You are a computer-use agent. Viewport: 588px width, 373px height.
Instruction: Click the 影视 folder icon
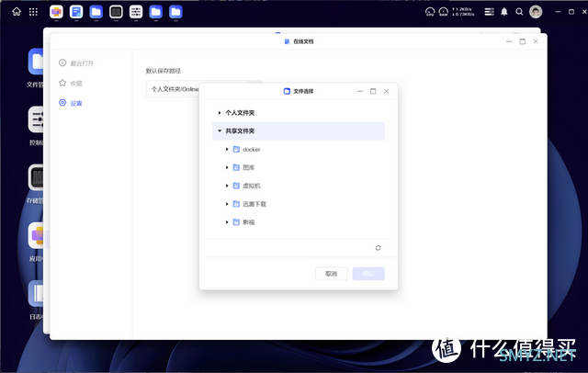pos(236,222)
